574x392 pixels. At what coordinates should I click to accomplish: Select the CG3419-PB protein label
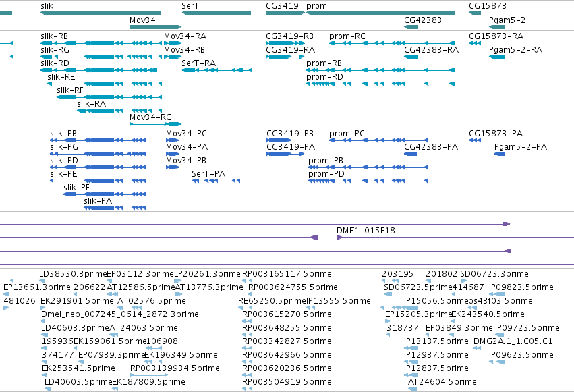290,134
